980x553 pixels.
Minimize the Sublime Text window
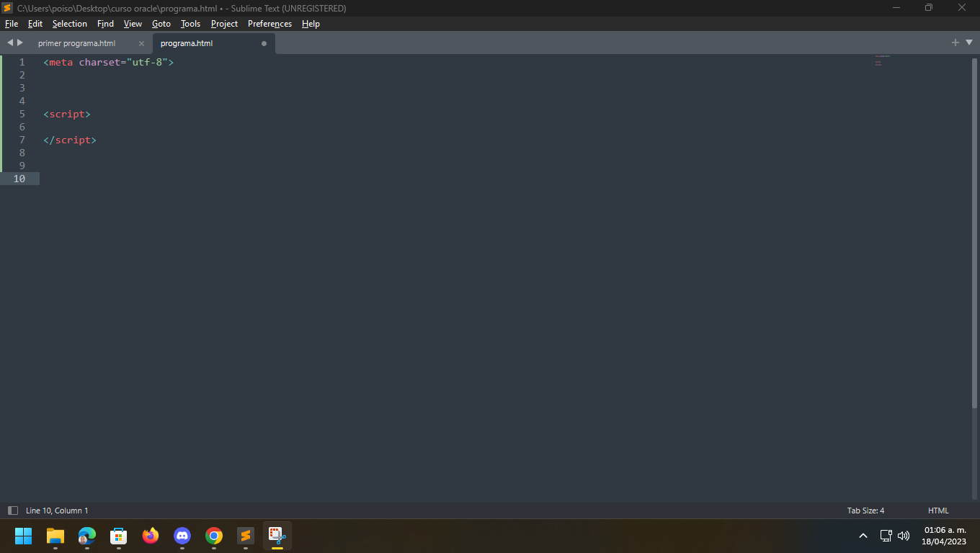pyautogui.click(x=896, y=8)
